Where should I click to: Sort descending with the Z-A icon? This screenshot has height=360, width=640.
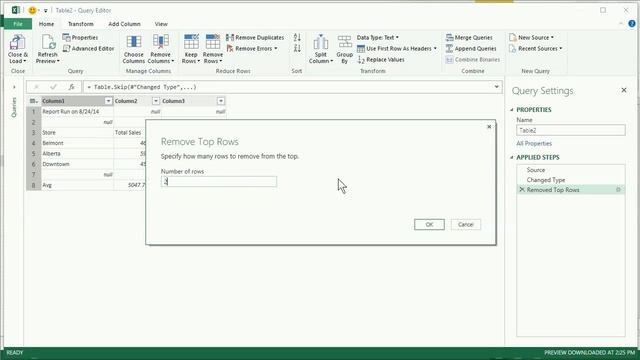297,48
